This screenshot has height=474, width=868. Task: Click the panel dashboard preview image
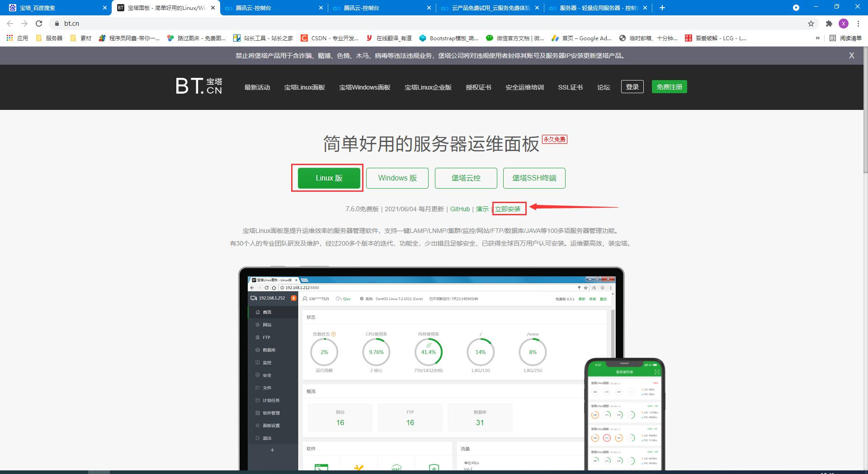pos(431,369)
